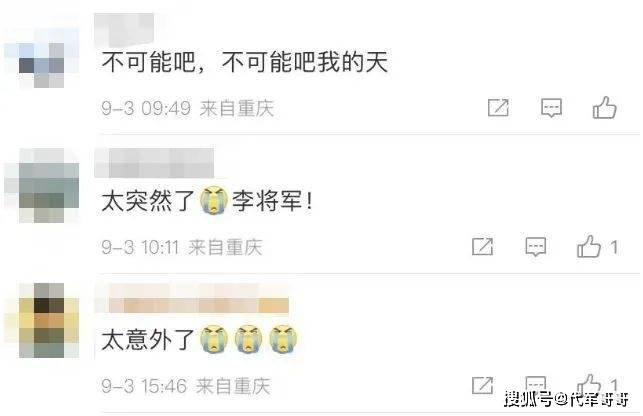Select the '不可能吧，不可能吧我的天' comment text
643x416 pixels.
click(245, 62)
